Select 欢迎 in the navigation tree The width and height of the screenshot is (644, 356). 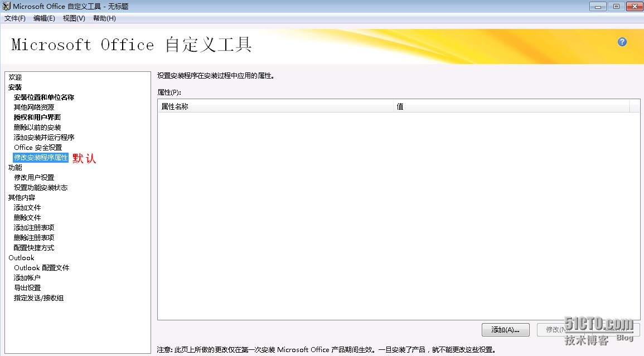[15, 77]
